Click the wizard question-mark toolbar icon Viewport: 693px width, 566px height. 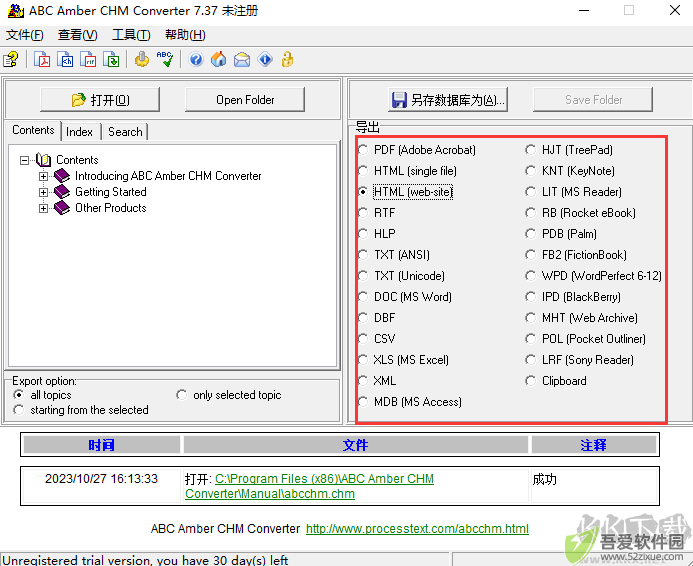tap(11, 59)
